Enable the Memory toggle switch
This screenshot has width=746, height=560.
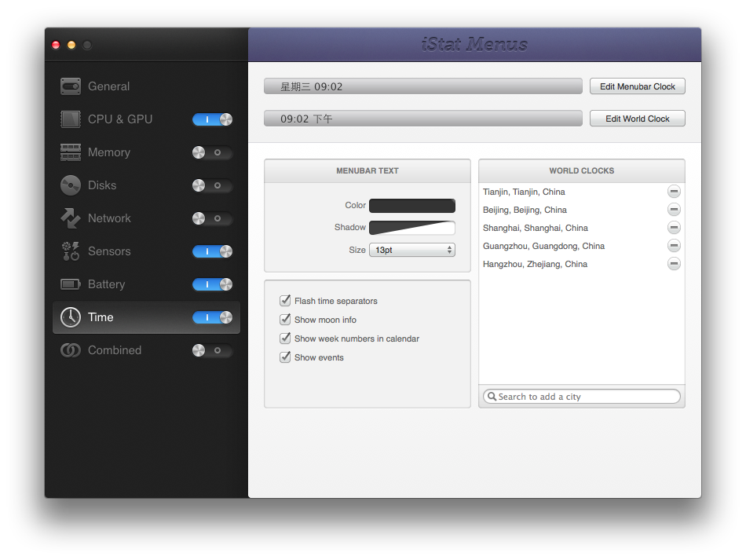tap(213, 152)
